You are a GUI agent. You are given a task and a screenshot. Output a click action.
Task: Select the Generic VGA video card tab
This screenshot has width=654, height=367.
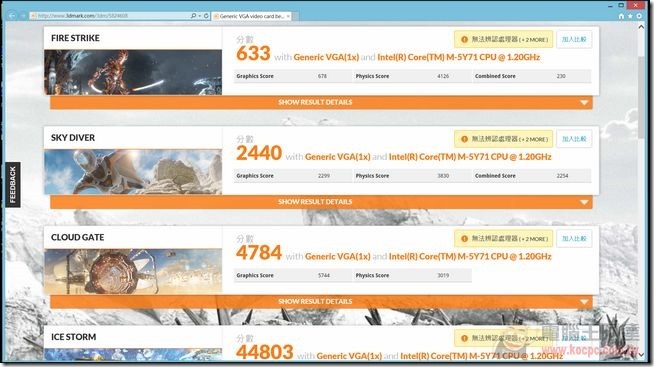(x=249, y=16)
